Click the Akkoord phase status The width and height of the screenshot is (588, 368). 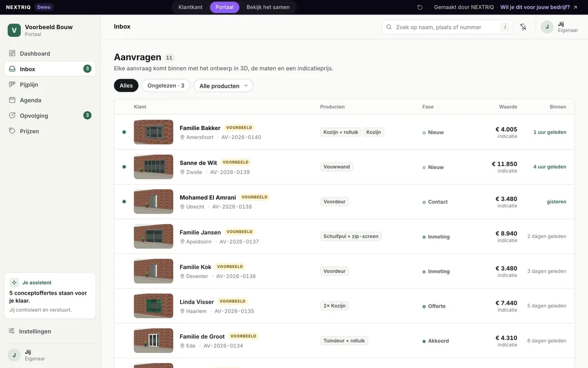[435, 341]
